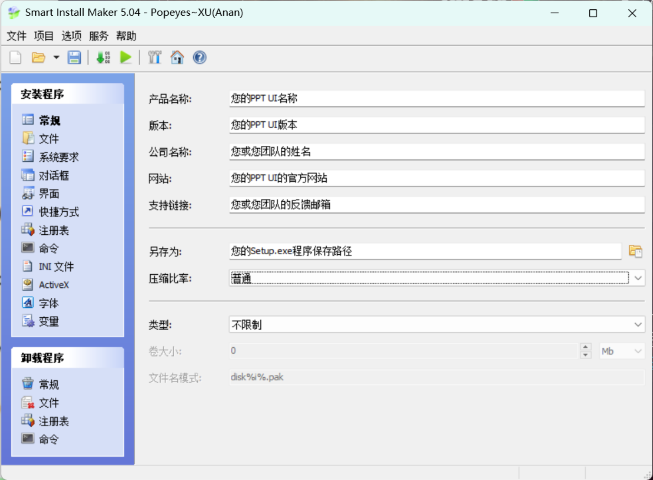This screenshot has height=480, width=653.
Task: Open the 文件 menu
Action: pyautogui.click(x=17, y=36)
